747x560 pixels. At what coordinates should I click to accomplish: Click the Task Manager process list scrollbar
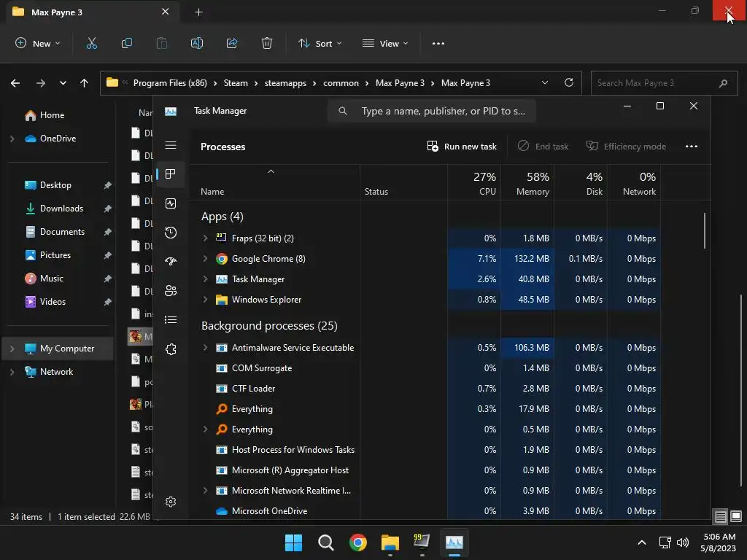pyautogui.click(x=705, y=231)
